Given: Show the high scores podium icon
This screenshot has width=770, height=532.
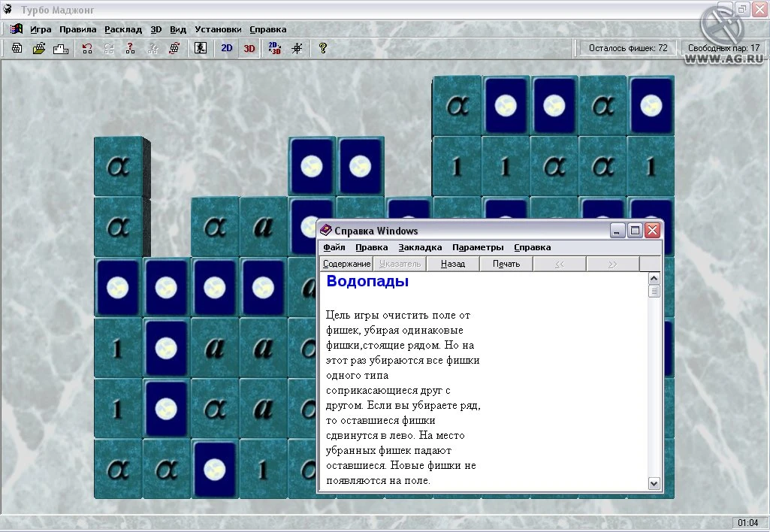Looking at the screenshot, I should 60,48.
